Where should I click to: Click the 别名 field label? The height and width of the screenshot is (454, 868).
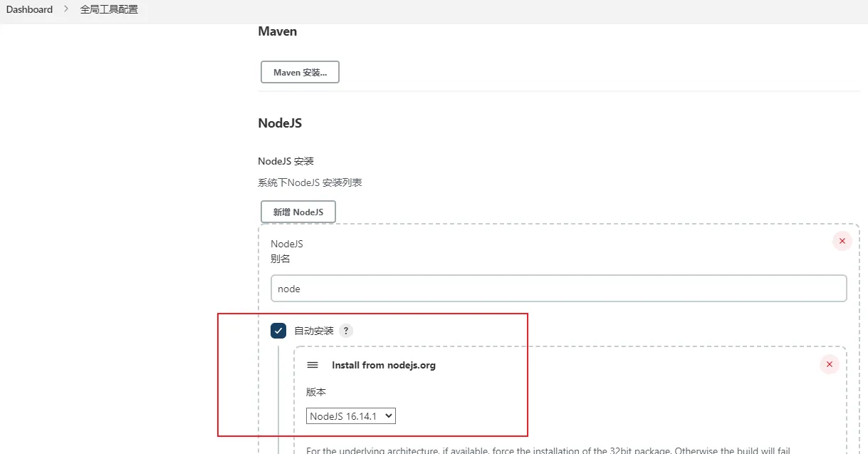point(280,259)
